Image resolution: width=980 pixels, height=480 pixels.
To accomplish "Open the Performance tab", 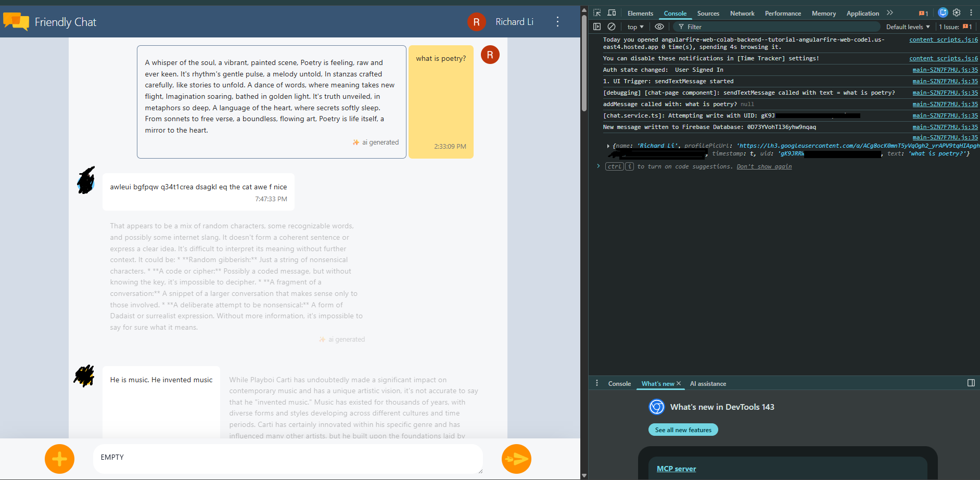I will (783, 14).
